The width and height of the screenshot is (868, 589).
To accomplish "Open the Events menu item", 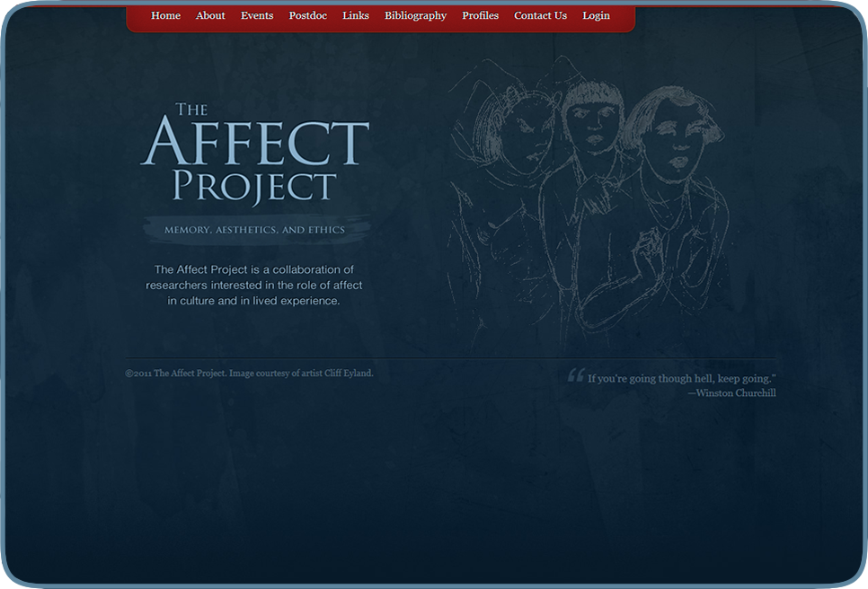I will 257,15.
